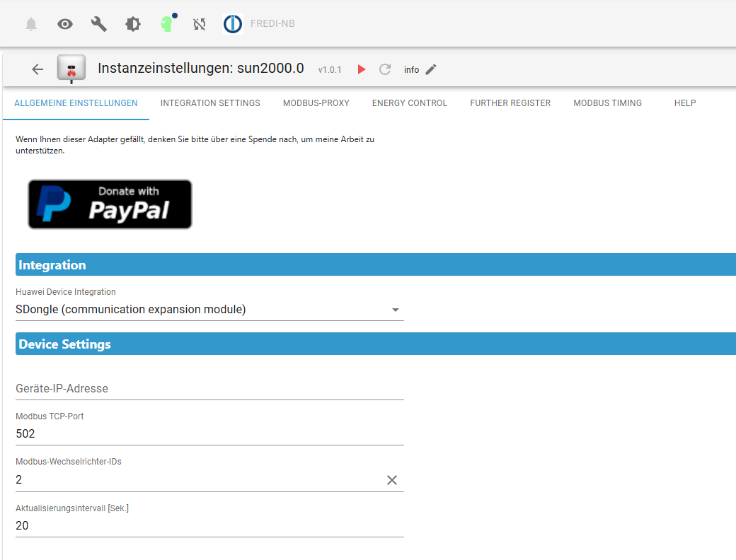Toggle the brightness theme icon
Viewport: 736px width, 560px height.
click(x=133, y=24)
